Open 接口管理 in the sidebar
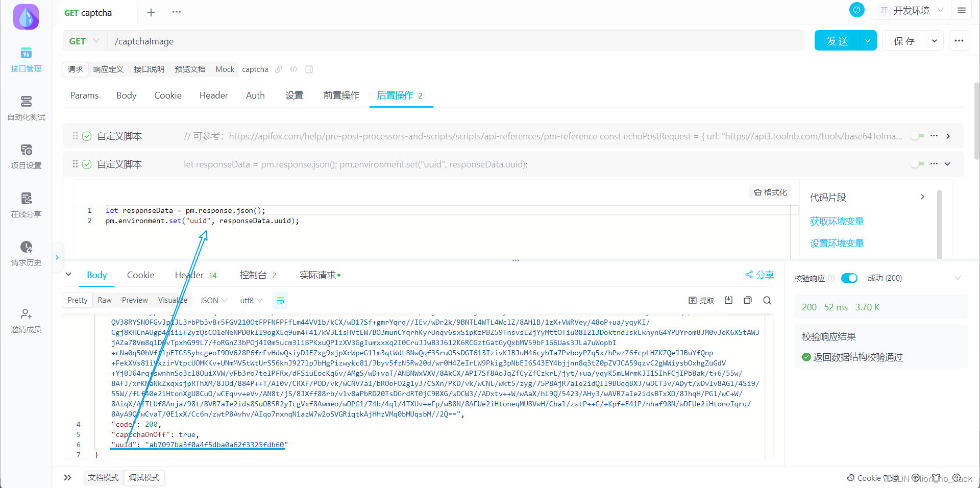 coord(26,60)
